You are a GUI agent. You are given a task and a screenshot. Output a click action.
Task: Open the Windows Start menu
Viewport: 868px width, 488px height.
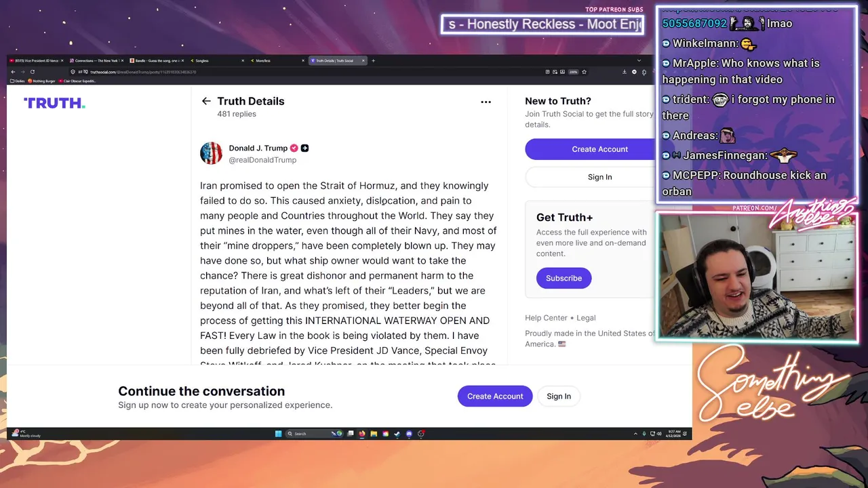tap(278, 434)
